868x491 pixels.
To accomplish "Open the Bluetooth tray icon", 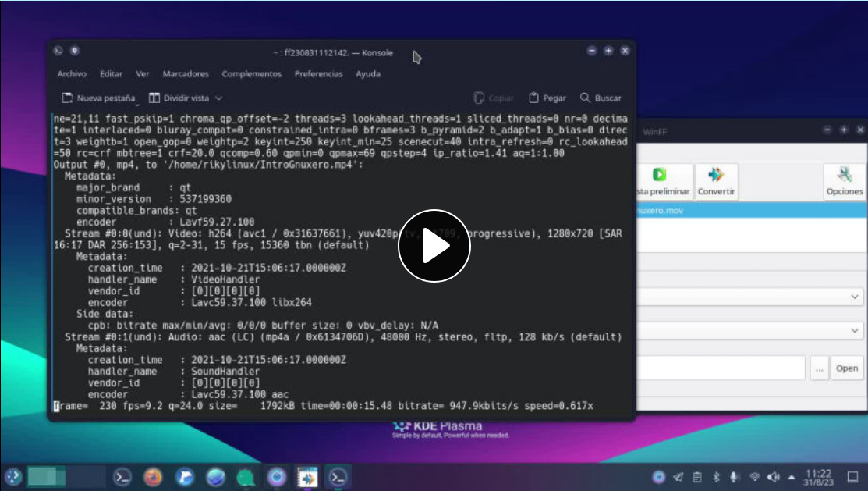I will 716,477.
